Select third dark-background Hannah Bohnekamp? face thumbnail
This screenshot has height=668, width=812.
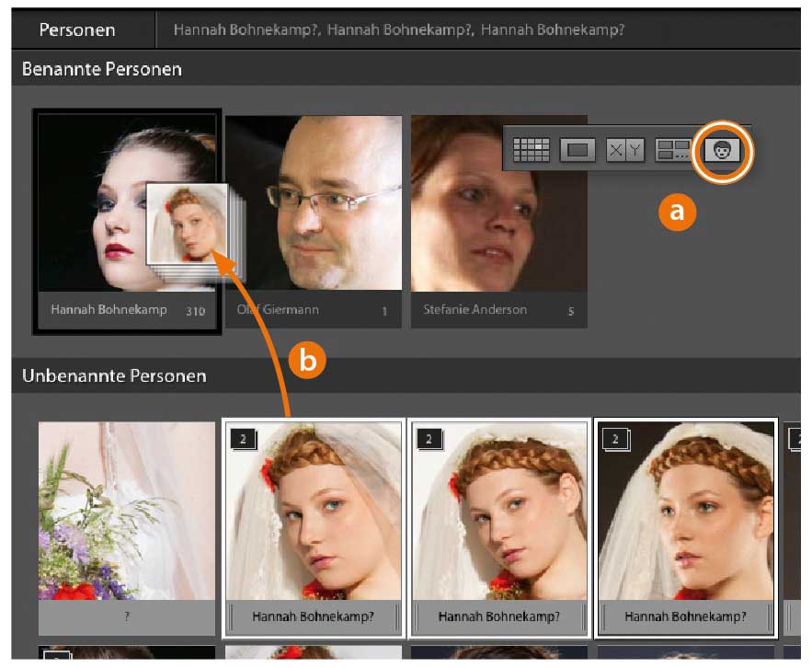686,511
